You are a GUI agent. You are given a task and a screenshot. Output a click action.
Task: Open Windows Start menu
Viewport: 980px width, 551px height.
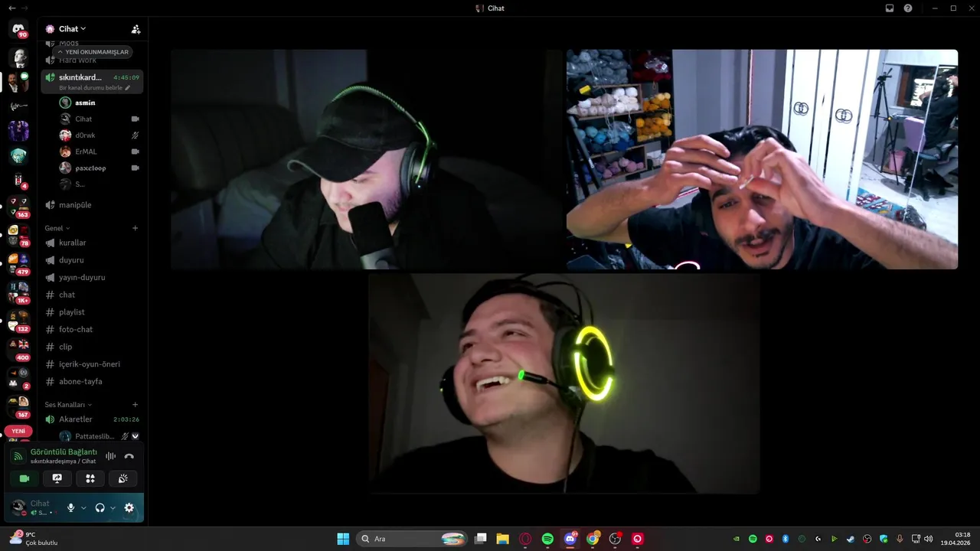[343, 539]
